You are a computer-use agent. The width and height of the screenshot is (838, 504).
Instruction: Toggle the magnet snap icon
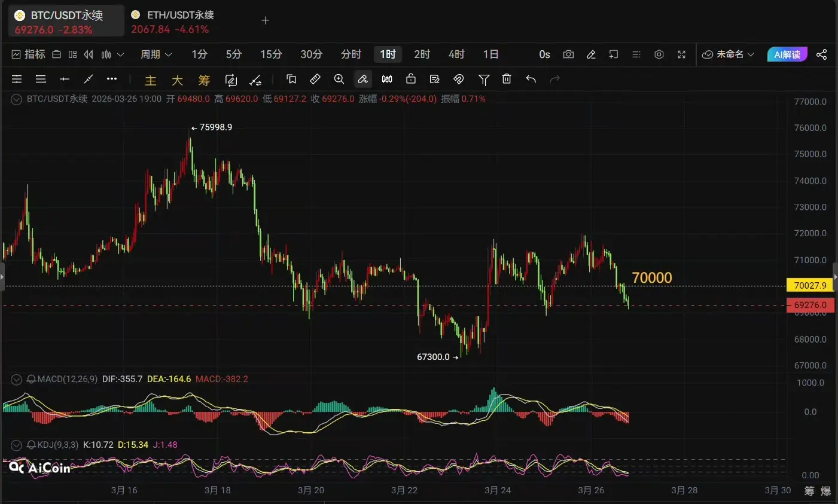459,79
